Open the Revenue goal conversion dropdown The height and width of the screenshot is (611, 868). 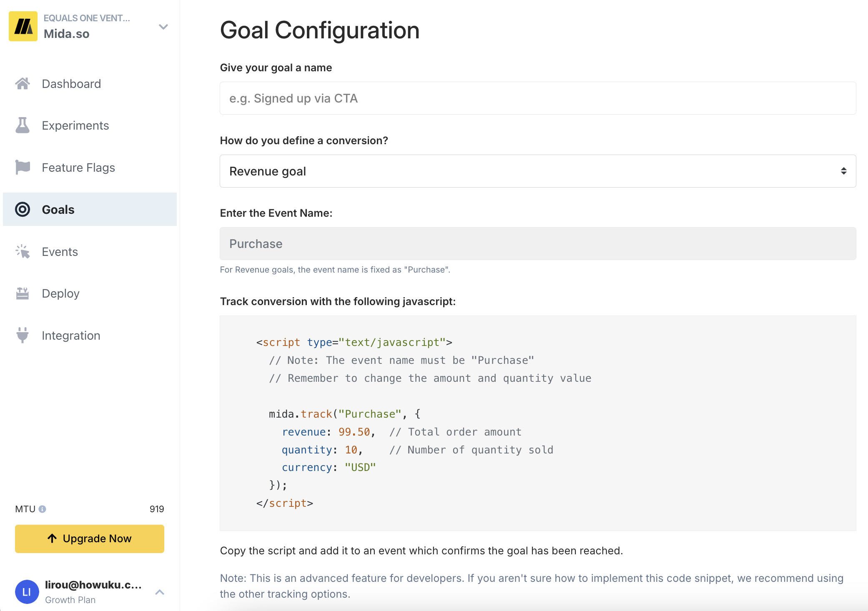538,171
